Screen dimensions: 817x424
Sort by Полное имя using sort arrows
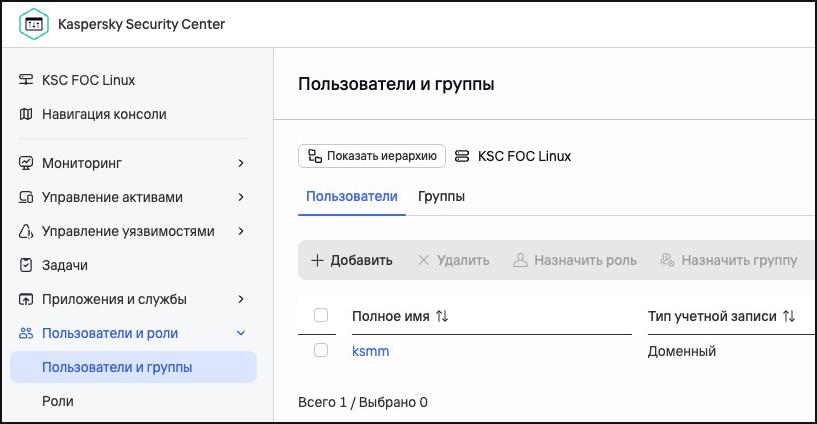click(442, 316)
